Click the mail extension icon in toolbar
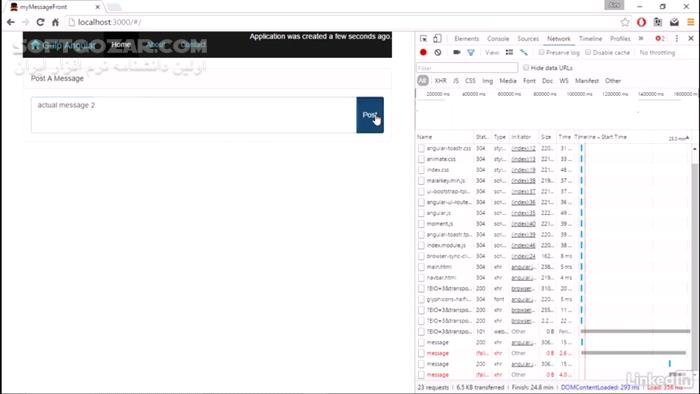Screen dimensions: 700x394 [x=674, y=22]
